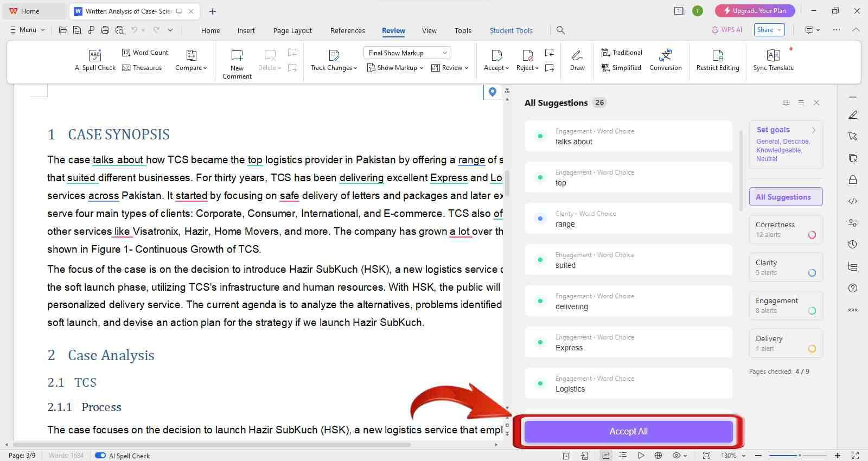Click the Accept change icon
Screen dimensions: 868x461
[x=496, y=55]
